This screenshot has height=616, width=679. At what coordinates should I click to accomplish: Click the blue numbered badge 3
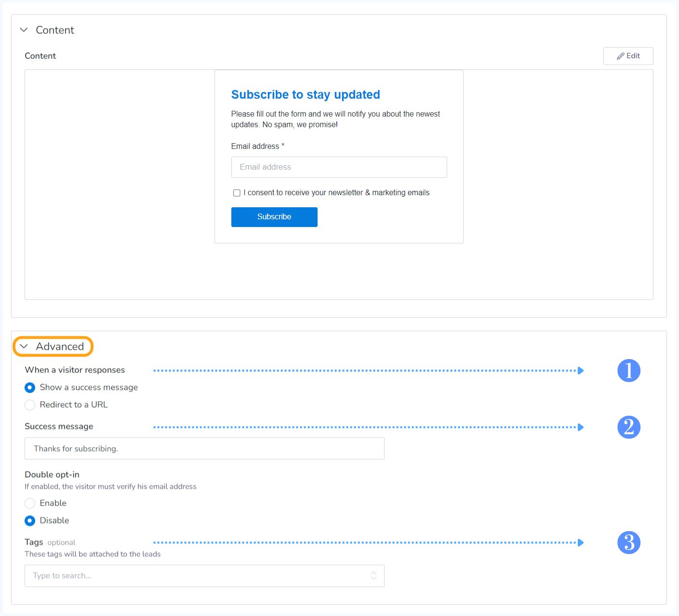629,543
